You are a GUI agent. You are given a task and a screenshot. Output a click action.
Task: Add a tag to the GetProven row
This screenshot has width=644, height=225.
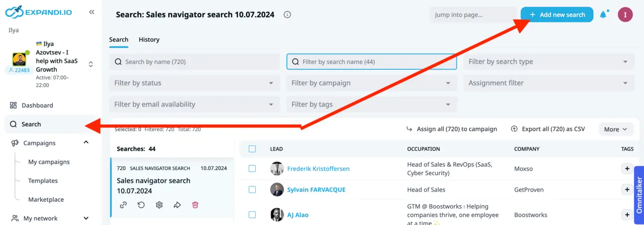[x=627, y=190]
